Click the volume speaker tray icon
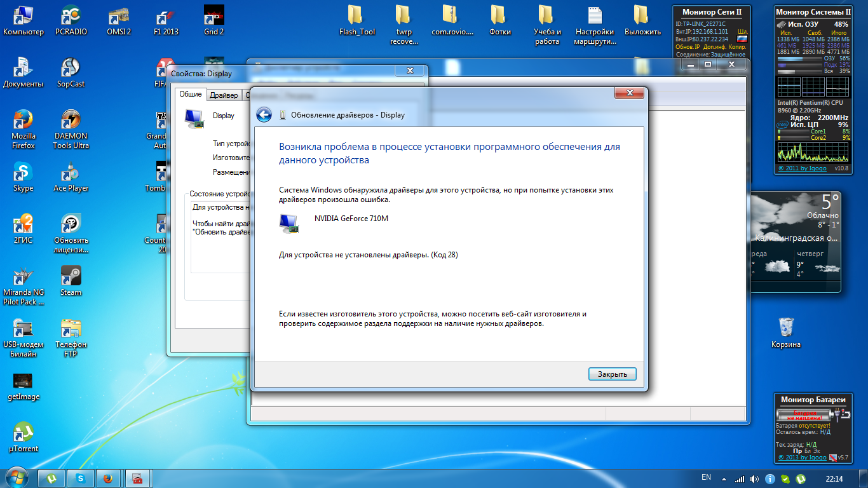The image size is (868, 488). (x=754, y=478)
